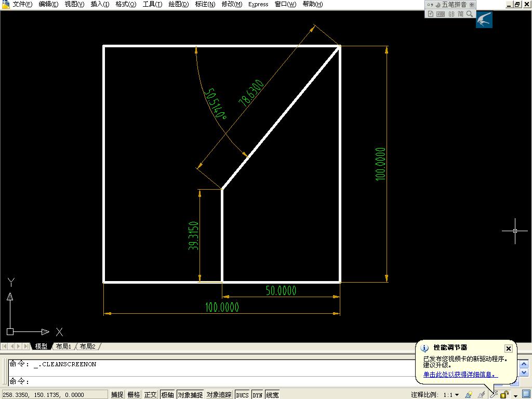532x399 pixels.
Task: Click the IME toolbar options square icon
Action: [x=472, y=4]
